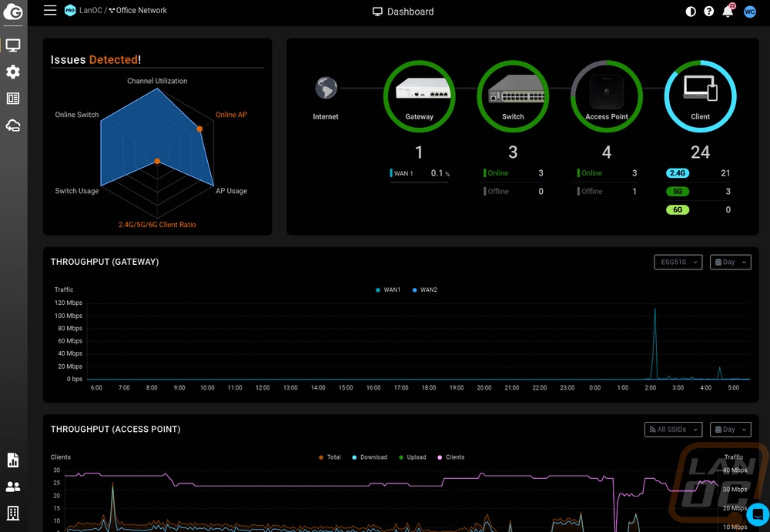Open the news-style list icon in sidebar
The height and width of the screenshot is (532, 770).
point(13,99)
